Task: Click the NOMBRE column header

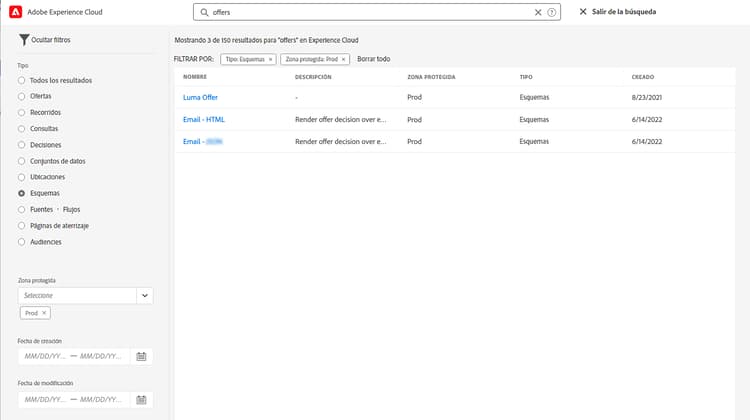Action: [x=195, y=77]
